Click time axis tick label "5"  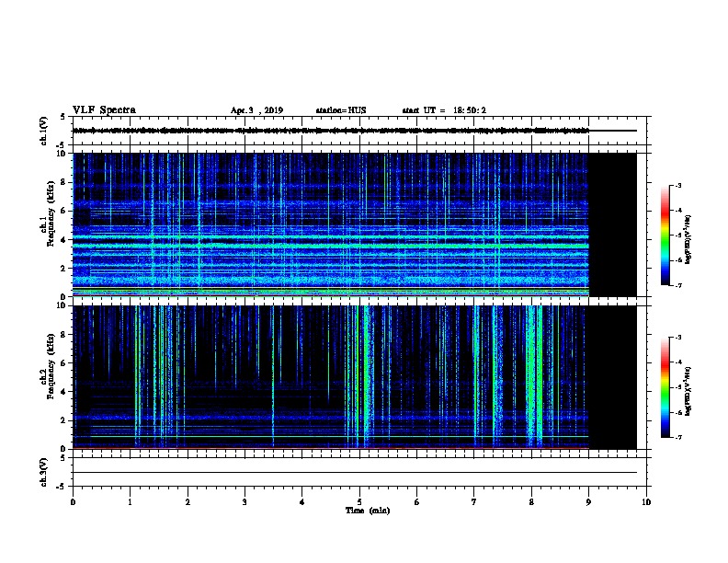point(359,502)
